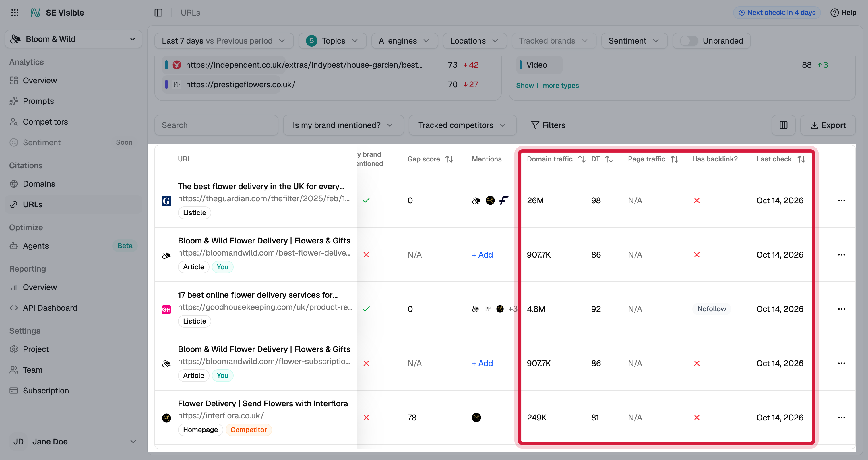Click into the Search field
Image resolution: width=868 pixels, height=460 pixels.
point(216,125)
